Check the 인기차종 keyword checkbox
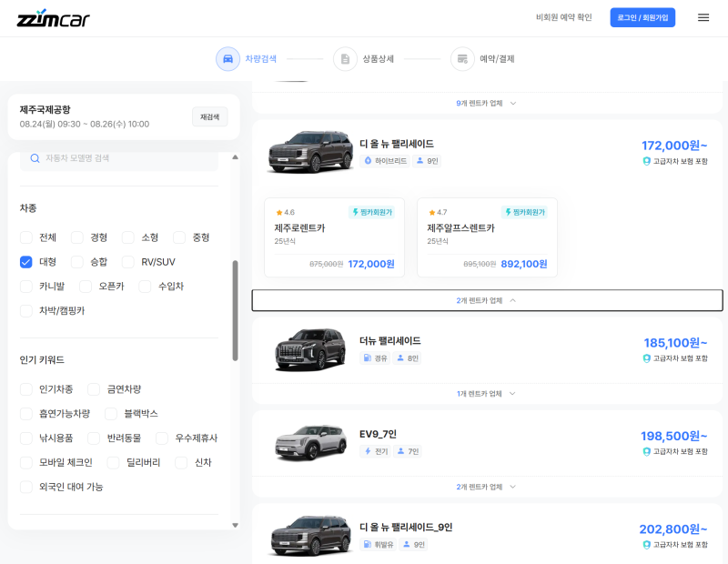 click(x=26, y=389)
